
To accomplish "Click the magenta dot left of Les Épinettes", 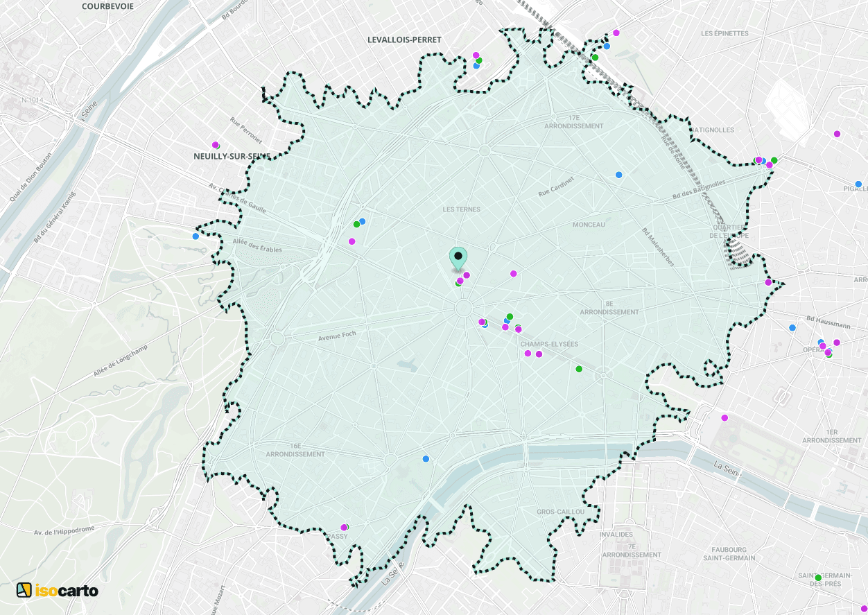I will (x=616, y=33).
